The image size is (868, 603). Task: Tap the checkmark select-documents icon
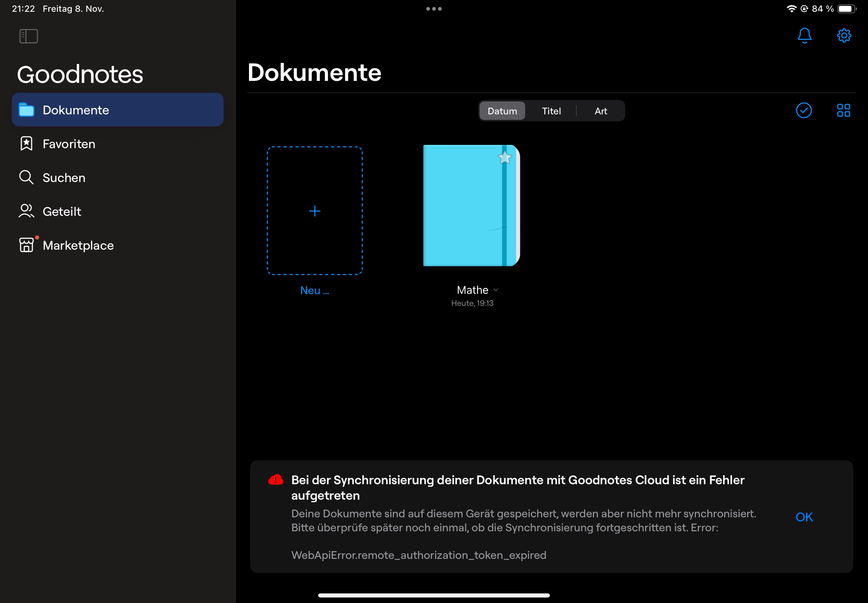tap(804, 110)
